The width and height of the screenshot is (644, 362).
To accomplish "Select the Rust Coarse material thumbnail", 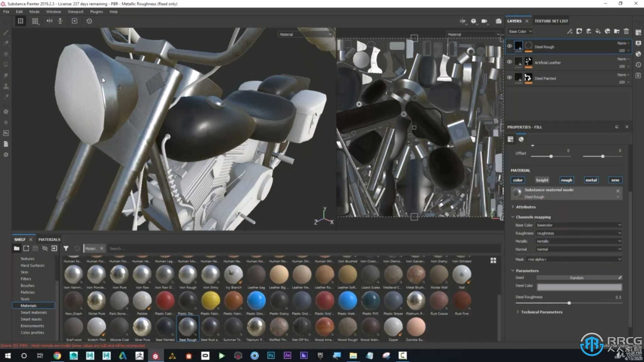I will tap(439, 303).
